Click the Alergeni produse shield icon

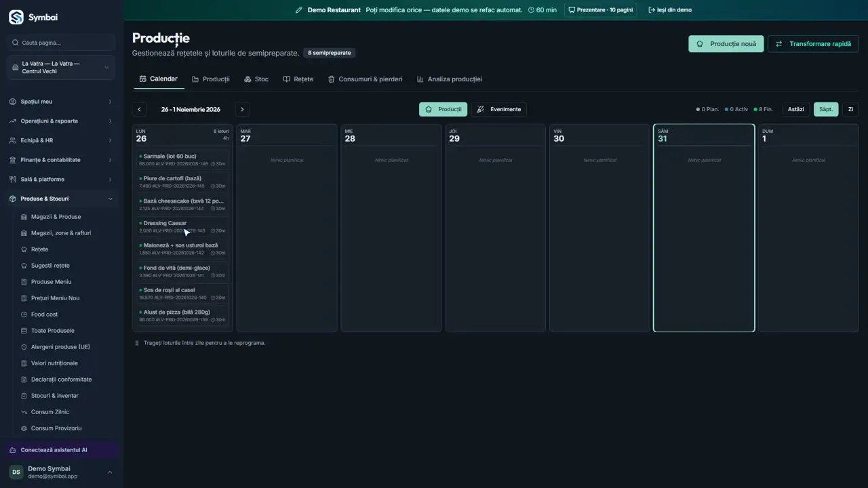pyautogui.click(x=24, y=347)
